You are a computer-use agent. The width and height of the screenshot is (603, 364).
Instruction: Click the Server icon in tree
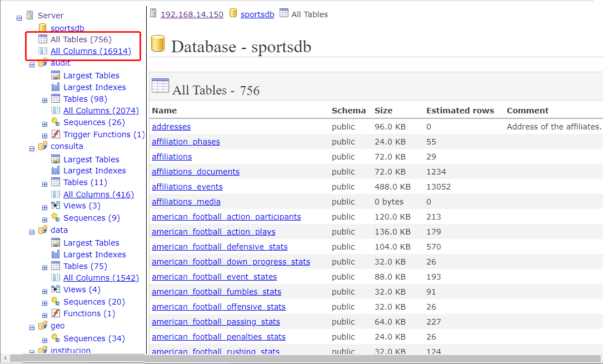click(29, 15)
